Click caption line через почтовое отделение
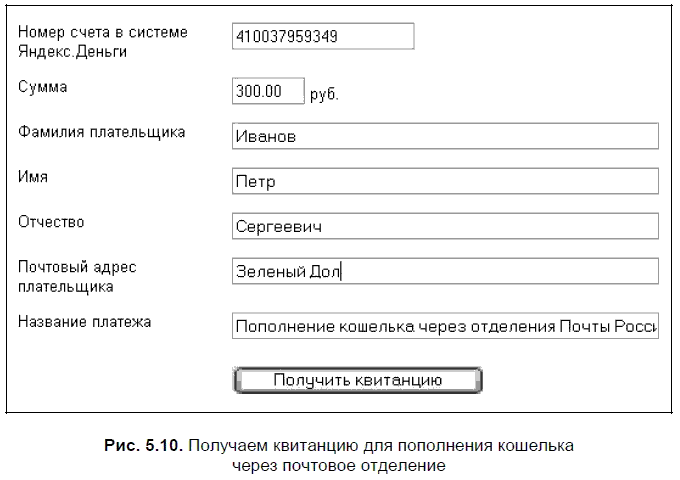This screenshot has width=680, height=480. pyautogui.click(x=338, y=465)
